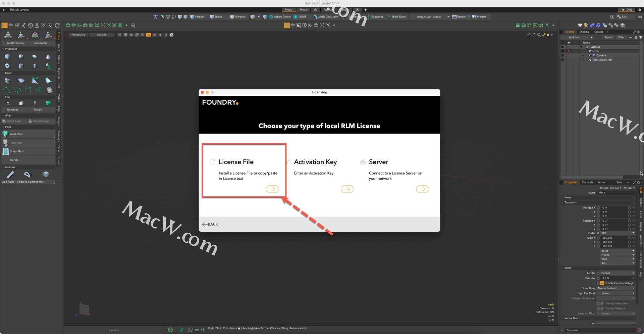Open the Shading tab

tap(584, 32)
